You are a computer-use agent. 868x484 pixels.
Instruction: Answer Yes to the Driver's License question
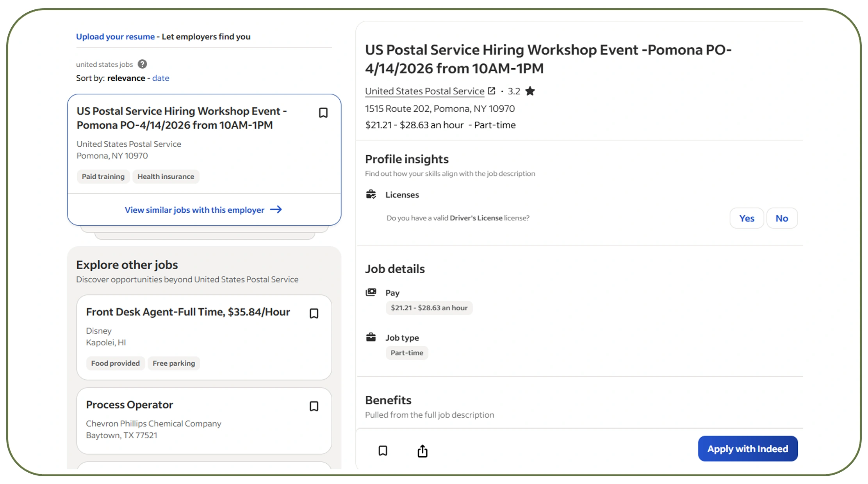click(x=747, y=218)
